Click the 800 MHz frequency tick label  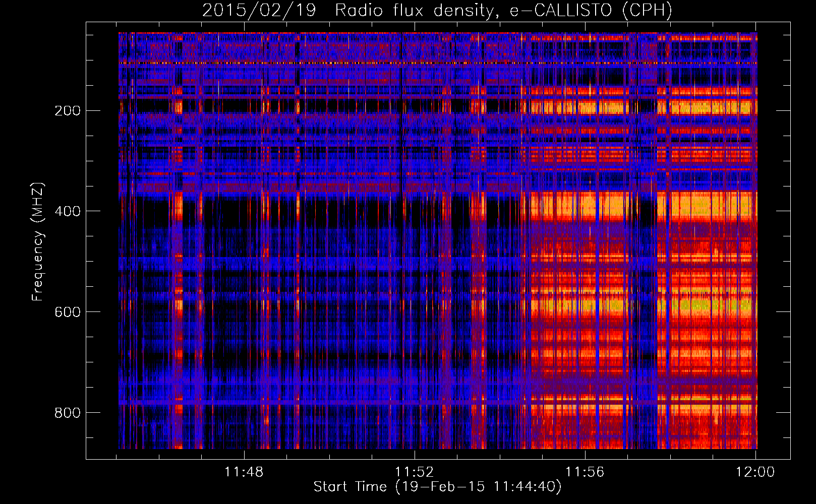tap(67, 413)
